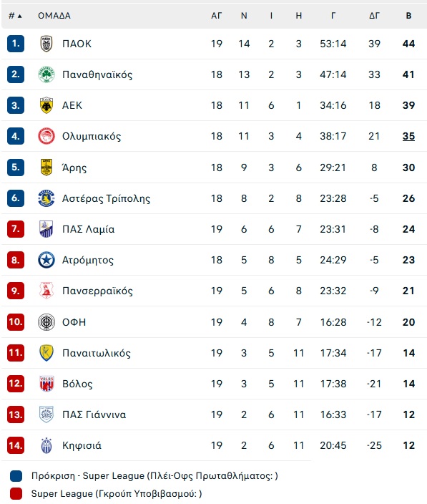Open the Άρης yellow team badge
This screenshot has width=427, height=504.
pos(46,168)
